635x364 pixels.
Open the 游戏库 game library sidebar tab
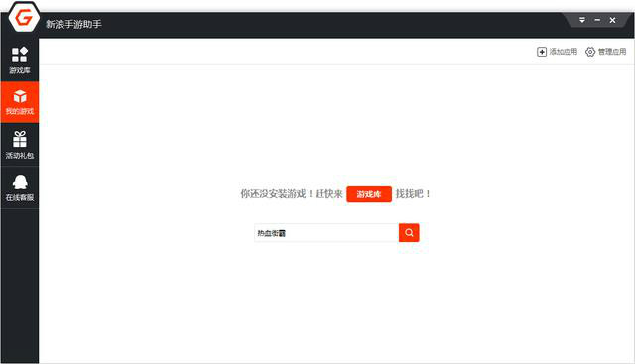coord(20,60)
